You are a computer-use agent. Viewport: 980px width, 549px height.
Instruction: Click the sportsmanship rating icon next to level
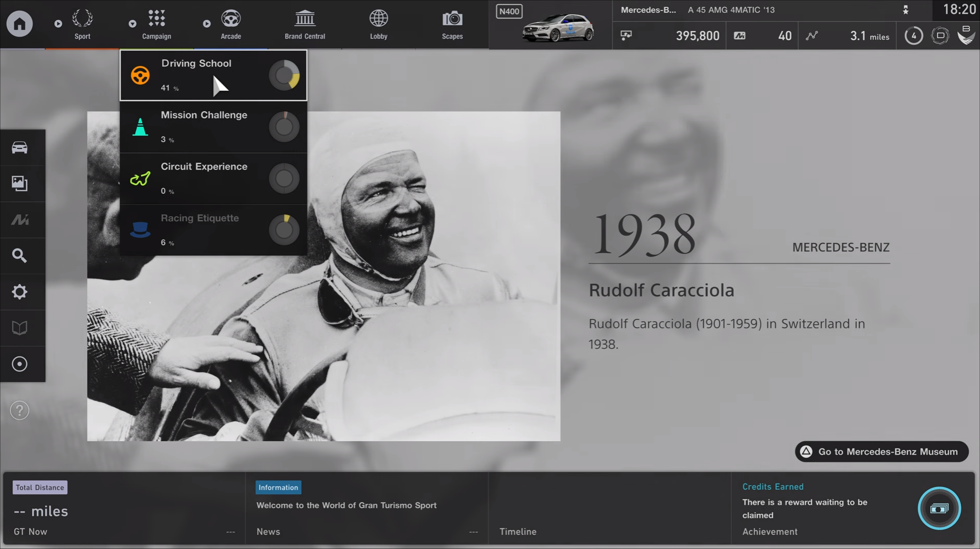pyautogui.click(x=940, y=36)
